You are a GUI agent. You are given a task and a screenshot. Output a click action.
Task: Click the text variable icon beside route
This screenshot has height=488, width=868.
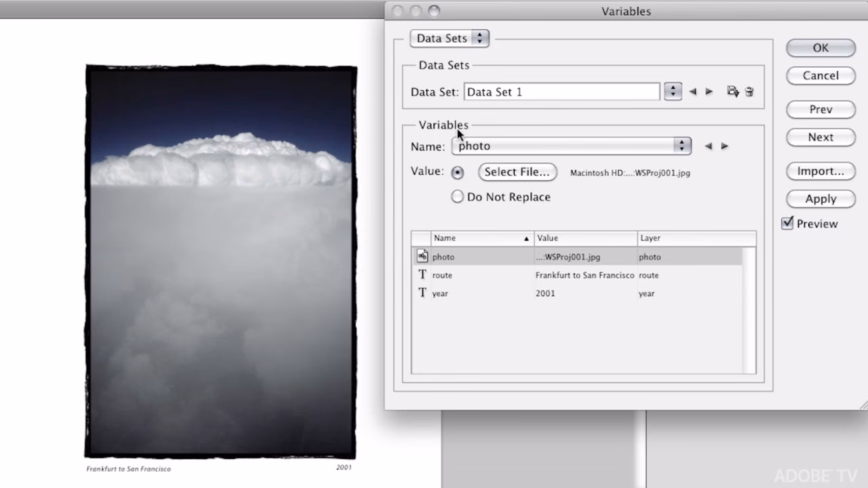tap(422, 274)
